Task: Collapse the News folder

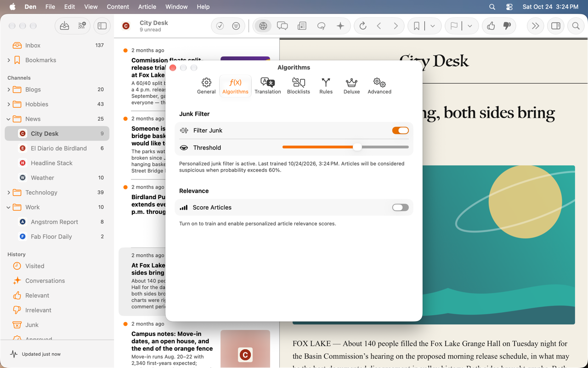Action: pos(9,119)
